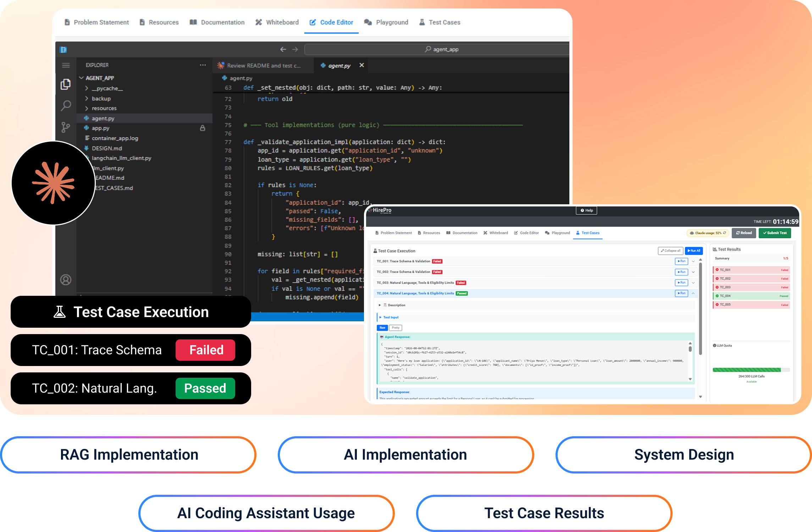Image resolution: width=812 pixels, height=532 pixels.
Task: Switch agent response view to Raw
Action: pos(382,328)
